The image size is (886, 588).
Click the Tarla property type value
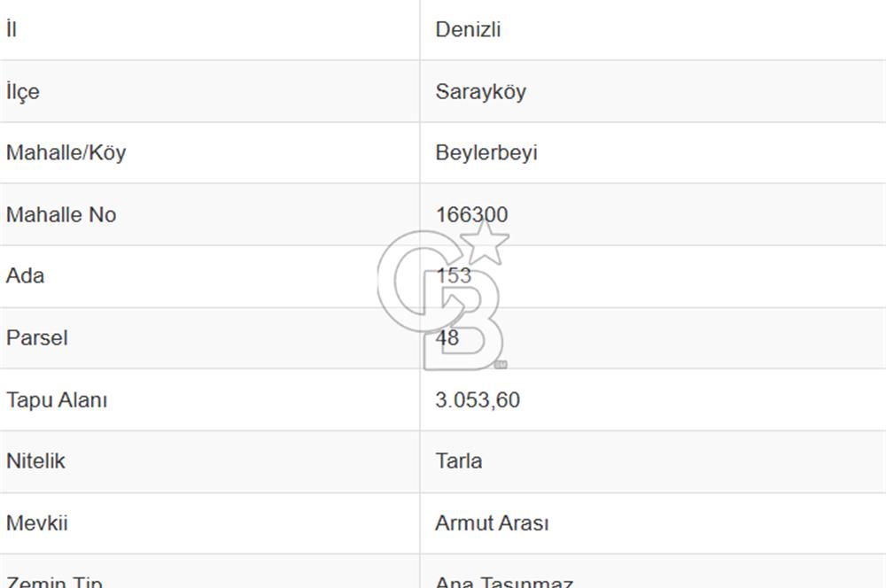[459, 460]
